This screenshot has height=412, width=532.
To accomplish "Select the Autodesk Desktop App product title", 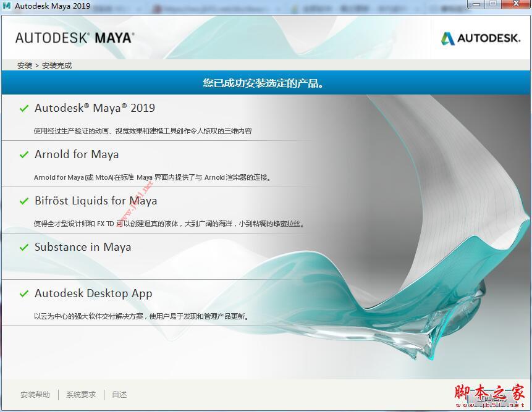I will [93, 293].
